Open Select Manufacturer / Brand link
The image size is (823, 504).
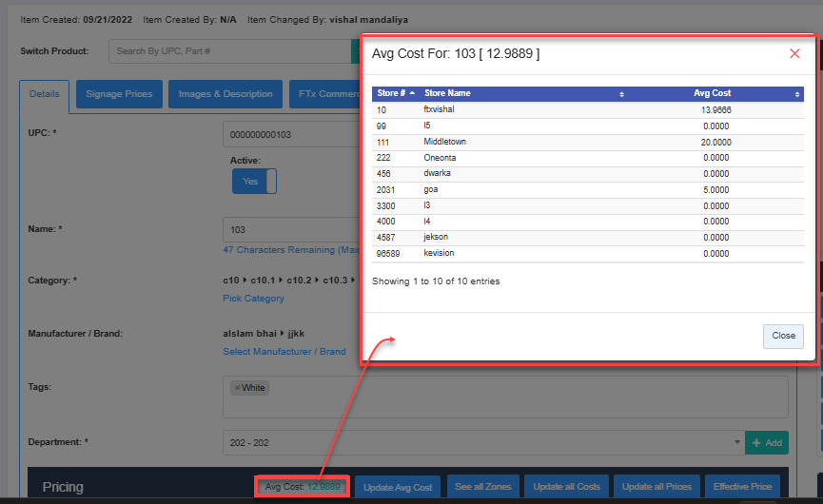coord(284,352)
